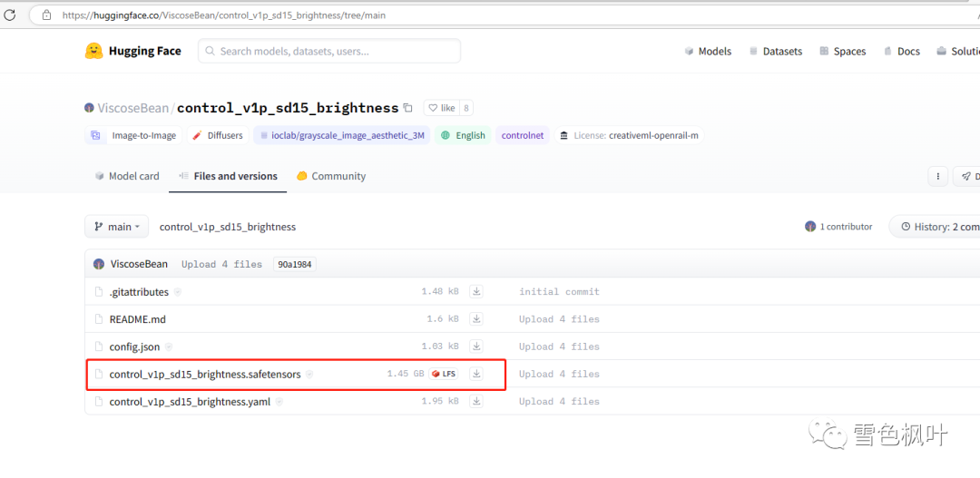The image size is (980, 478).
Task: Open Datasets in top navigation
Action: point(775,51)
